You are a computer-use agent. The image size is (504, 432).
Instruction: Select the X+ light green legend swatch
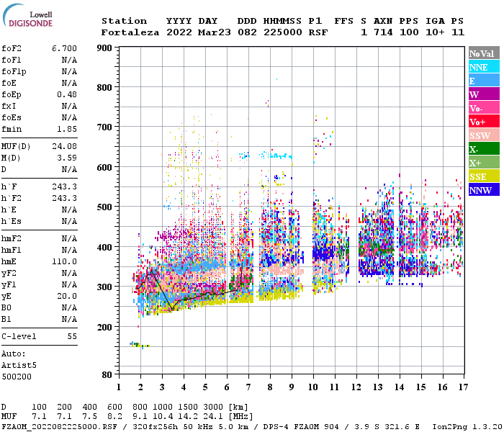484,162
